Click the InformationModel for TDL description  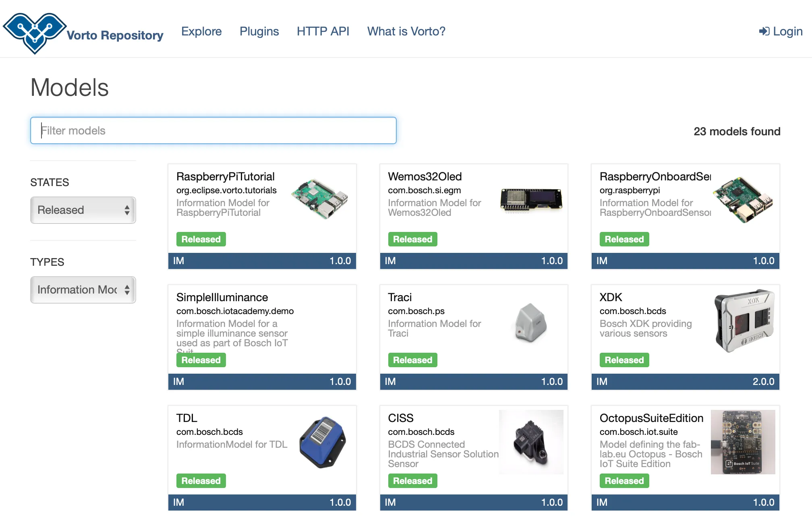tap(232, 445)
